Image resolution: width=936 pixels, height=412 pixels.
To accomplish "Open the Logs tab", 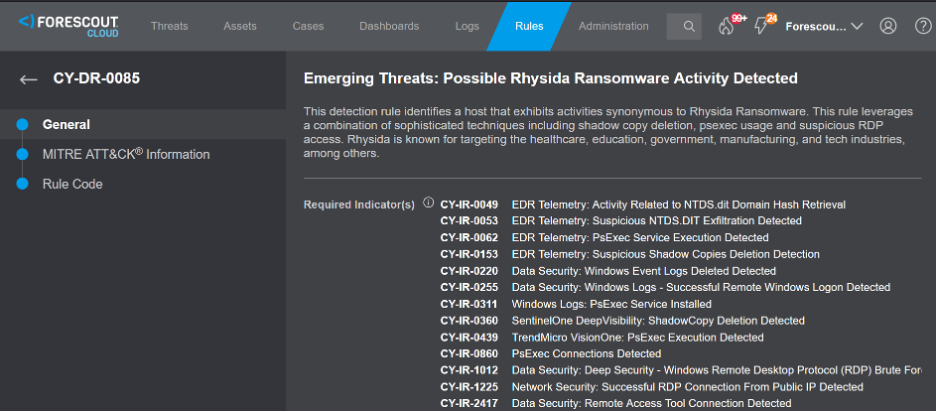I will (467, 26).
